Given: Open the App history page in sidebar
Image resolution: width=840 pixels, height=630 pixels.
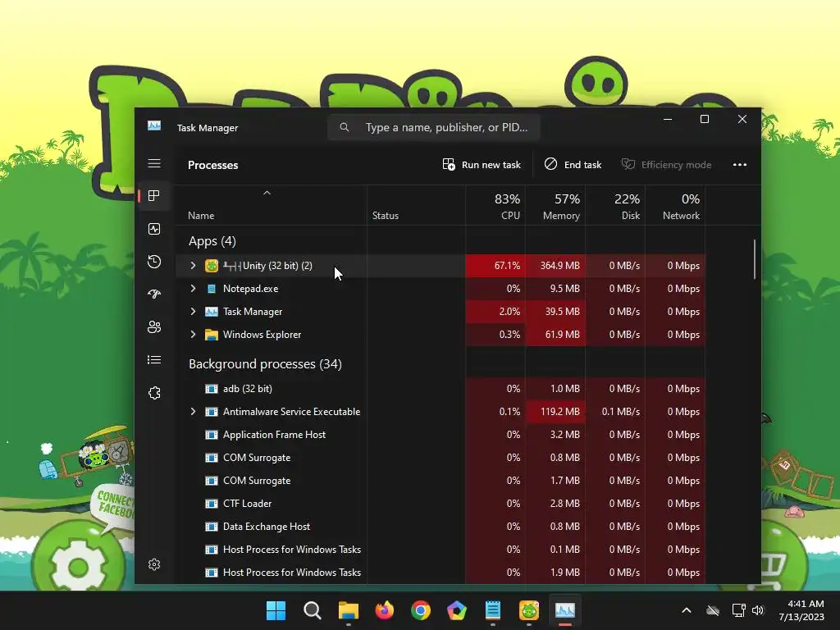Looking at the screenshot, I should click(154, 262).
